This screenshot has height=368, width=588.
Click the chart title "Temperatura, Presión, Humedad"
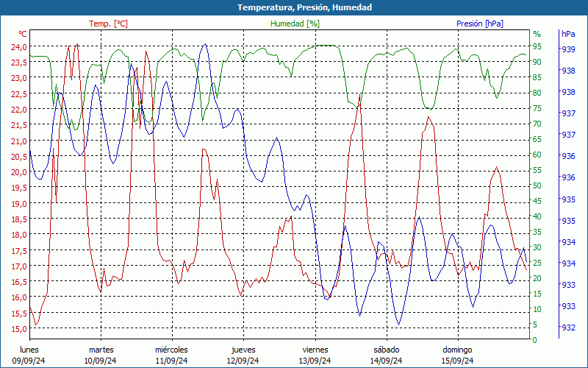tap(304, 7)
